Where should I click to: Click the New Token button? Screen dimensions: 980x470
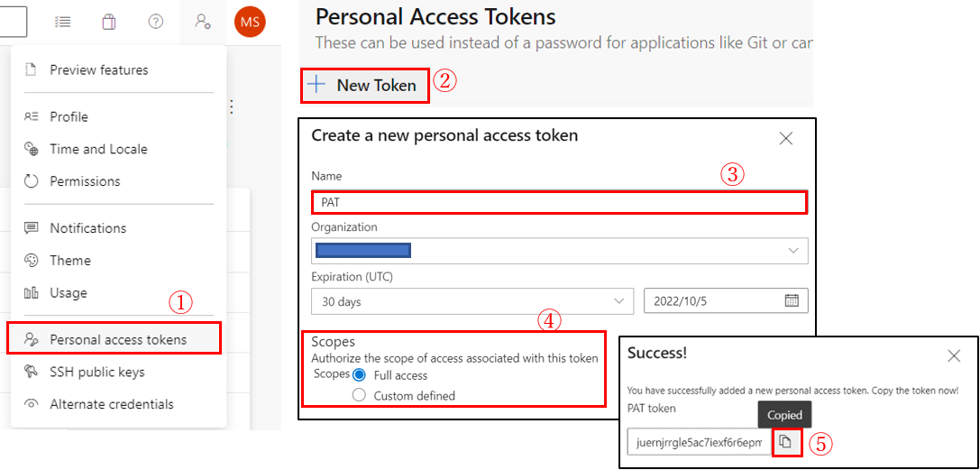pyautogui.click(x=366, y=86)
